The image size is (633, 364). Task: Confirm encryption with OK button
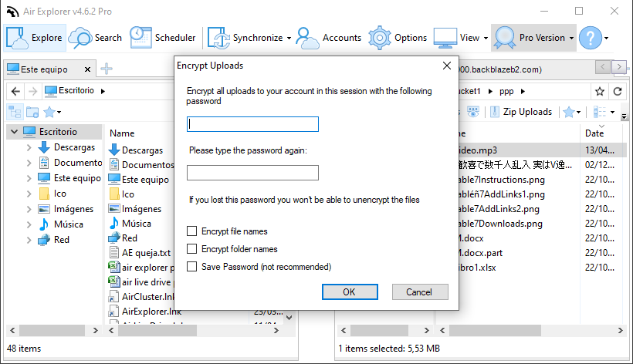(350, 292)
